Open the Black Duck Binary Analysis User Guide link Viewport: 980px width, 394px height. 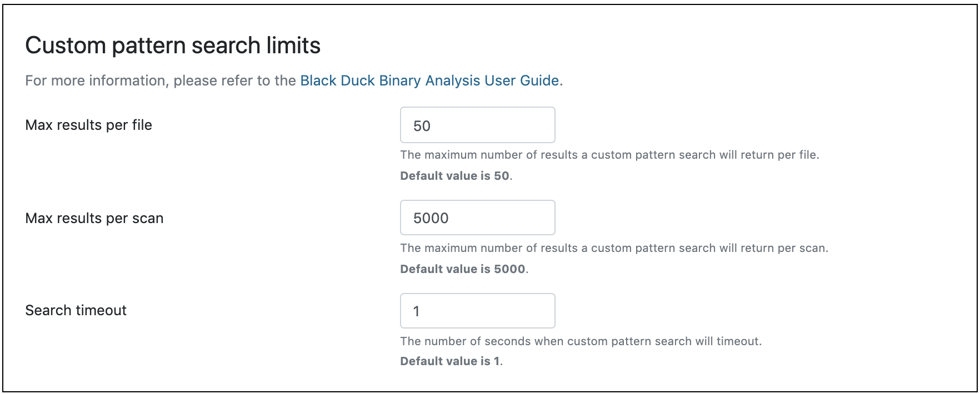click(x=429, y=81)
